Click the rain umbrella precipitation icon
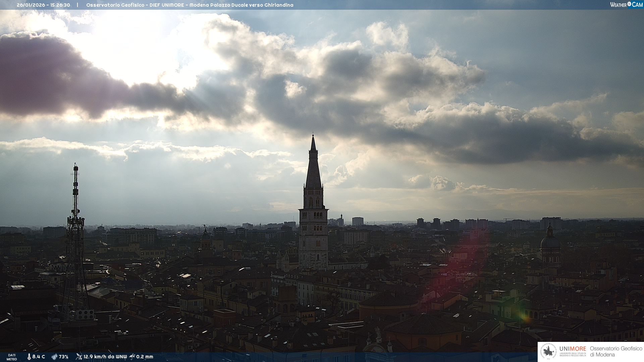This screenshot has width=644, height=362. pyautogui.click(x=132, y=357)
